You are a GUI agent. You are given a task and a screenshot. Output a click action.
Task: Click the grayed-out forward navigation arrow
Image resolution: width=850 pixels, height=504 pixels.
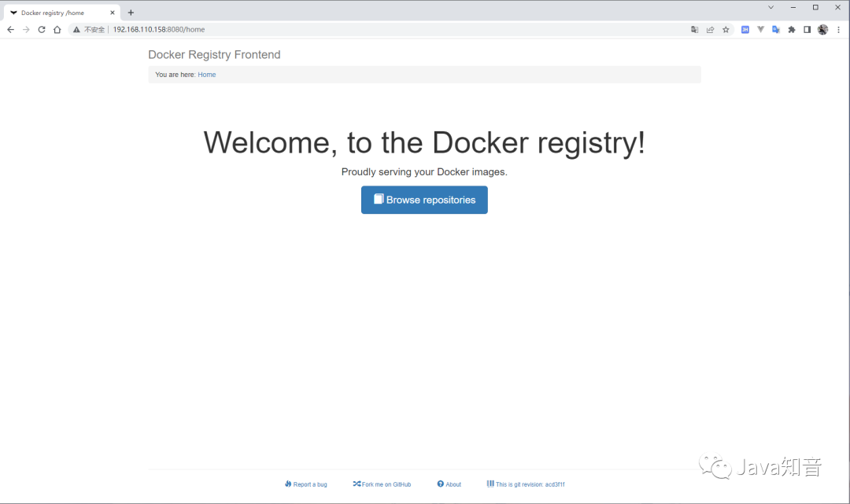pos(25,29)
